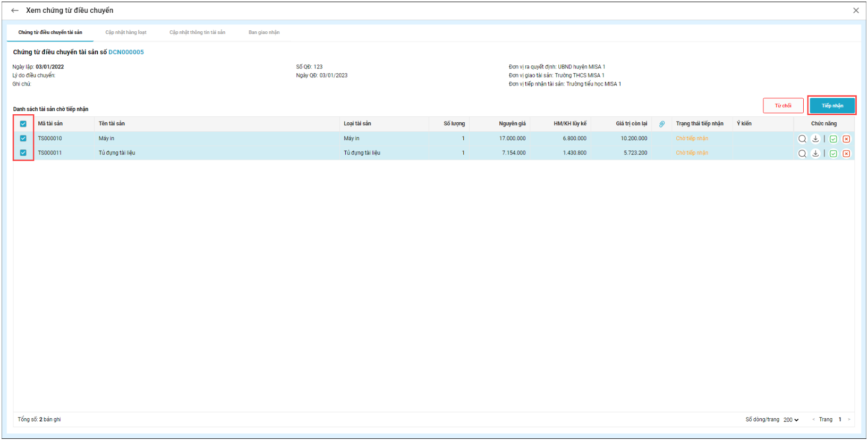868x441 pixels.
Task: Click the view magnifier icon for TS000011
Action: pos(802,154)
